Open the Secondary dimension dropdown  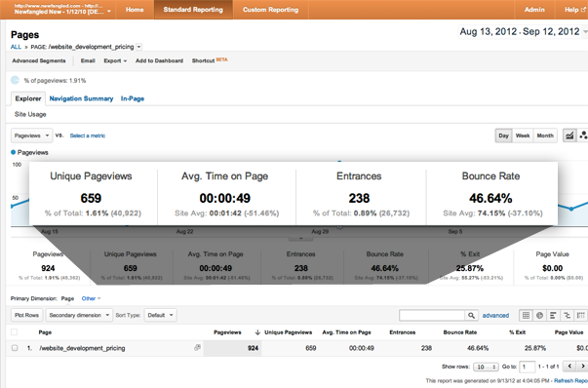[x=79, y=315]
